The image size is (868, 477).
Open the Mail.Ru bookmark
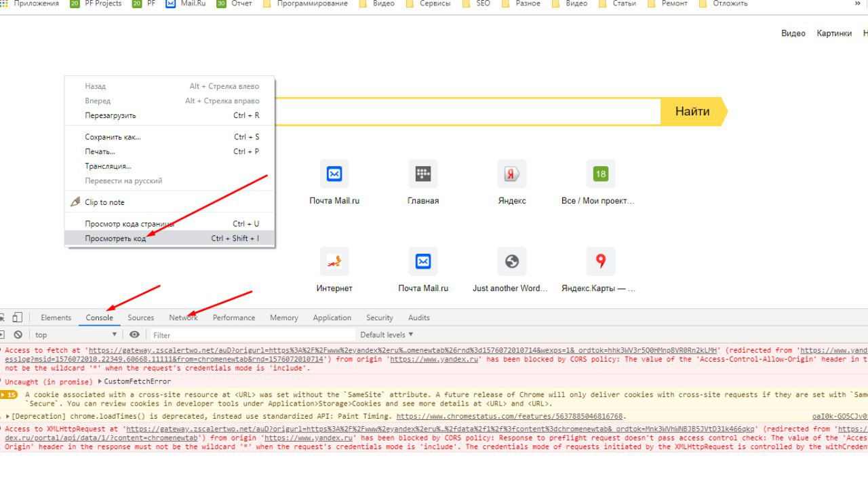[186, 3]
